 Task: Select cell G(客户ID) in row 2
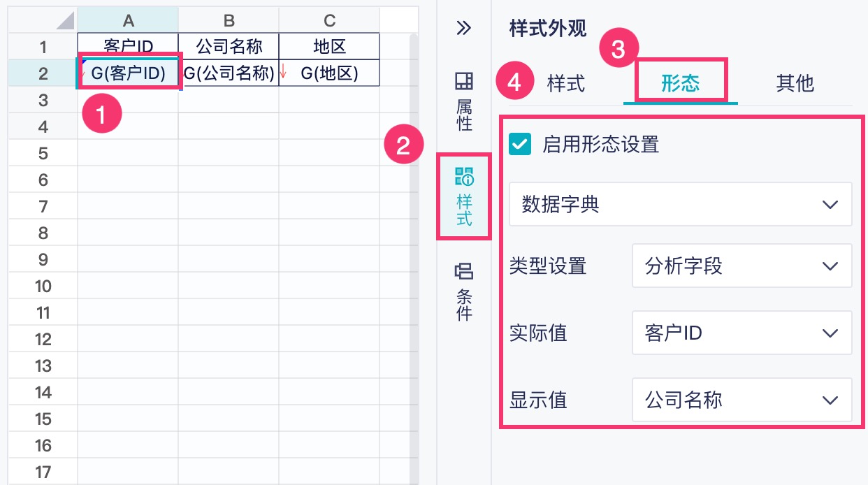pos(129,73)
